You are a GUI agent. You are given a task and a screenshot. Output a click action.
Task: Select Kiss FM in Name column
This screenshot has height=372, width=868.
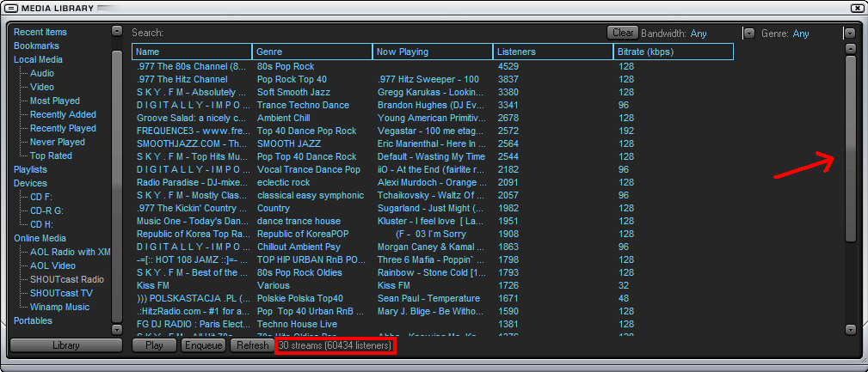153,286
